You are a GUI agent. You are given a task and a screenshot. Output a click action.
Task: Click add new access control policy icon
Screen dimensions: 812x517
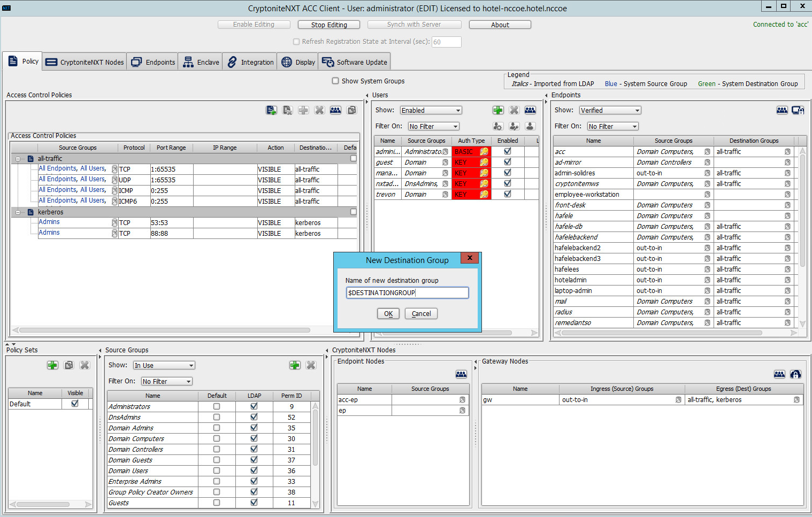(x=272, y=110)
